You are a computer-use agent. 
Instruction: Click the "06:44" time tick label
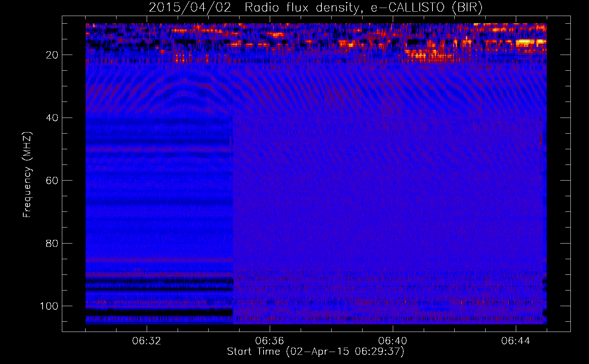tap(515, 341)
